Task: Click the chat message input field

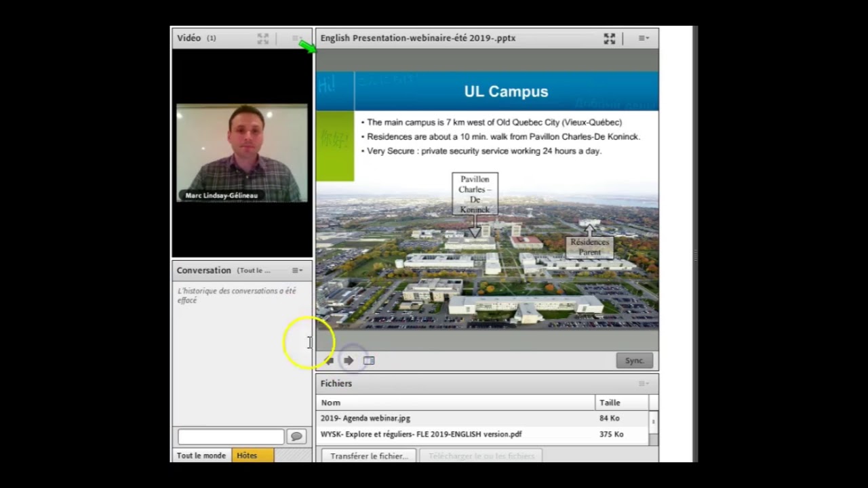Action: tap(231, 436)
